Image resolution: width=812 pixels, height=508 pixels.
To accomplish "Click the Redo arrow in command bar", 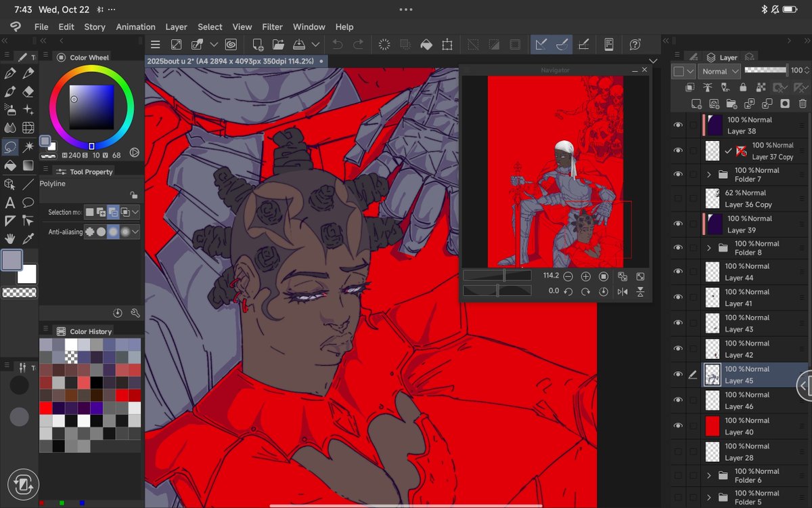I will pos(359,45).
